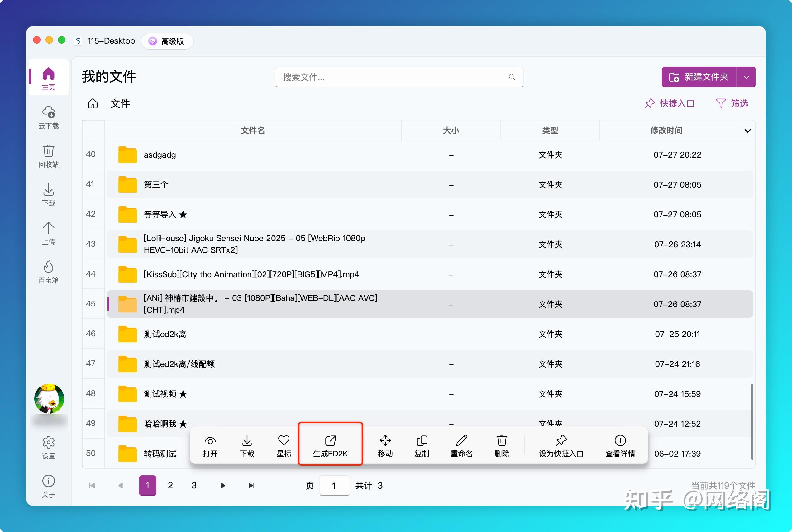The width and height of the screenshot is (792, 532).
Task: Toggle sort order arrow on 修改时间 column
Action: click(x=747, y=131)
